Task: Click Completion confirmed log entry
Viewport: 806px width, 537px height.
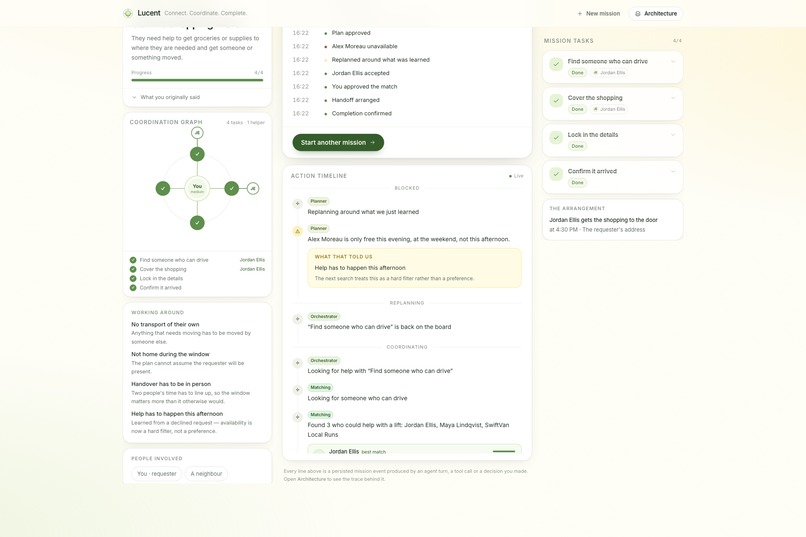Action: 361,113
